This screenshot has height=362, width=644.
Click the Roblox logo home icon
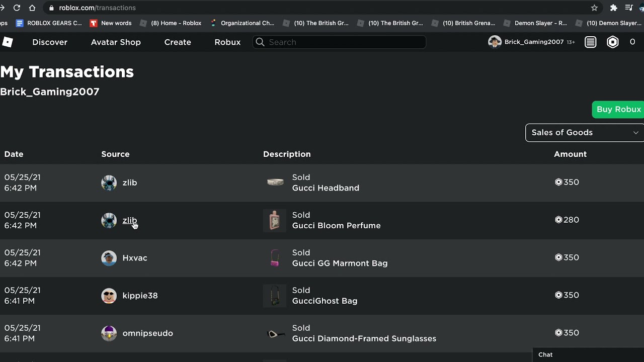(x=7, y=42)
